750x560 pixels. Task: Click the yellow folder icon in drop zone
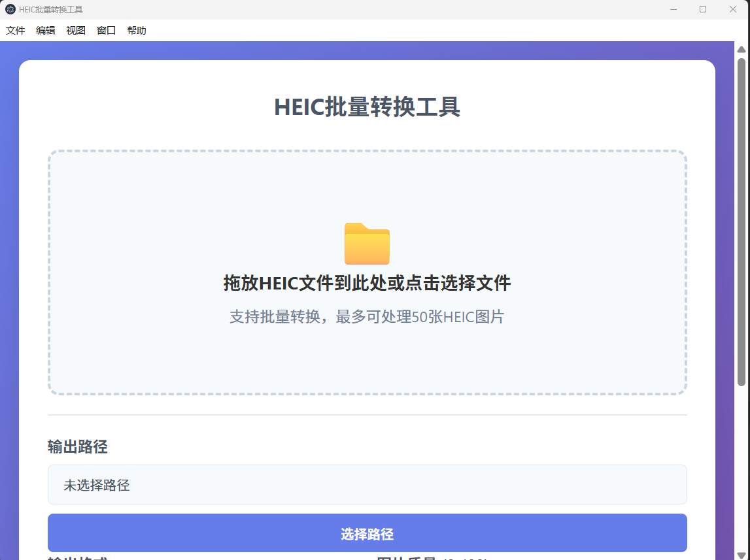367,244
